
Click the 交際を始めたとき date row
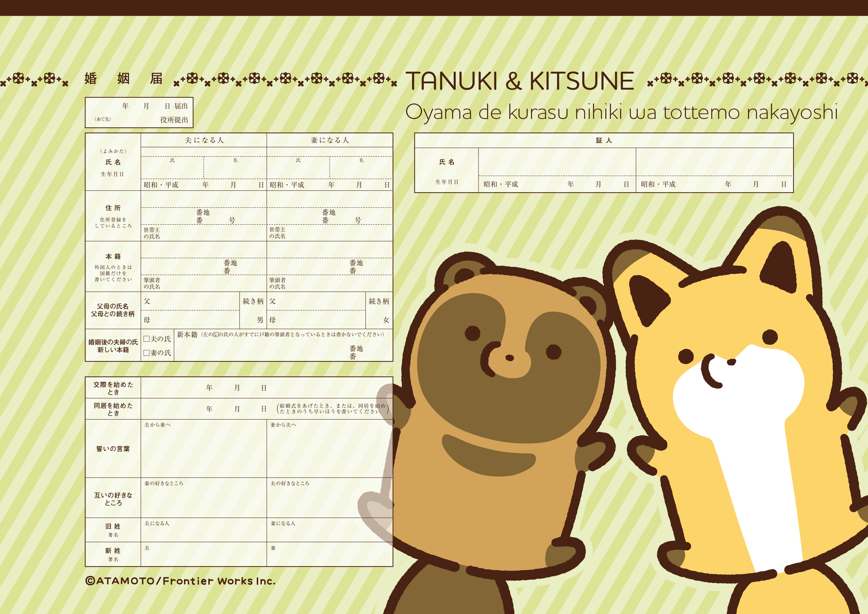click(x=236, y=388)
